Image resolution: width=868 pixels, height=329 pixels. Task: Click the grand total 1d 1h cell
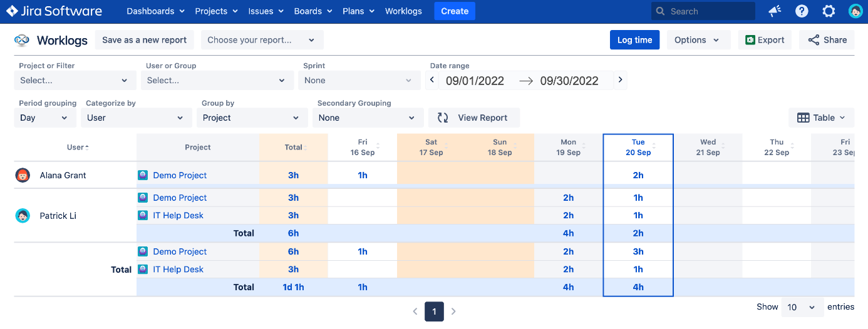(293, 287)
